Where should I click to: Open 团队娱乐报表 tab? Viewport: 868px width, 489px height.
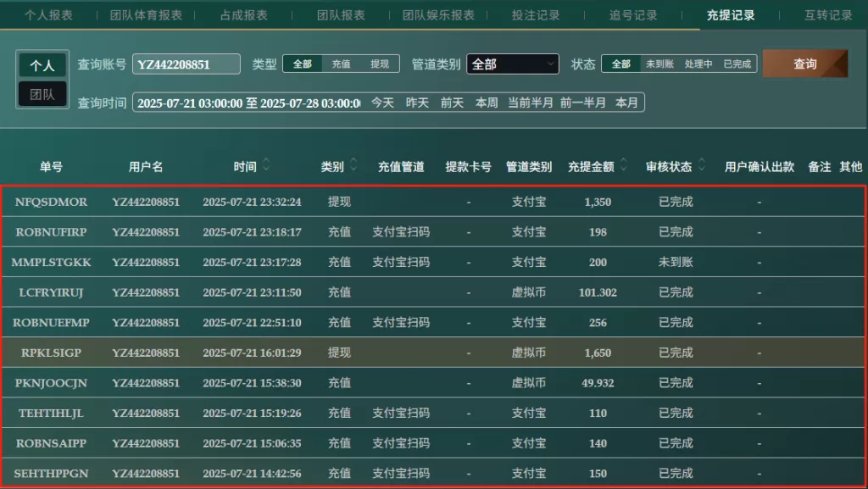[438, 15]
